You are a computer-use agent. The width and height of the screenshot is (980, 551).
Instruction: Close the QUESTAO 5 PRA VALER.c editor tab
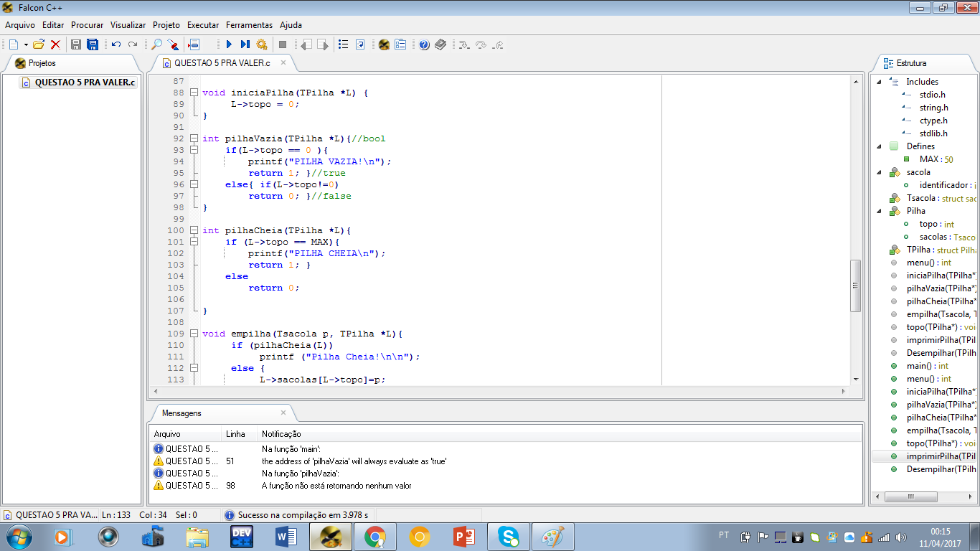(x=283, y=62)
